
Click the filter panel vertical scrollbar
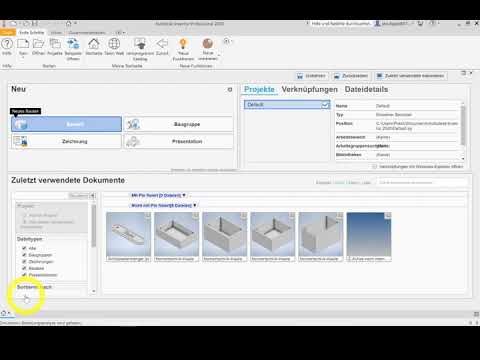pos(94,226)
